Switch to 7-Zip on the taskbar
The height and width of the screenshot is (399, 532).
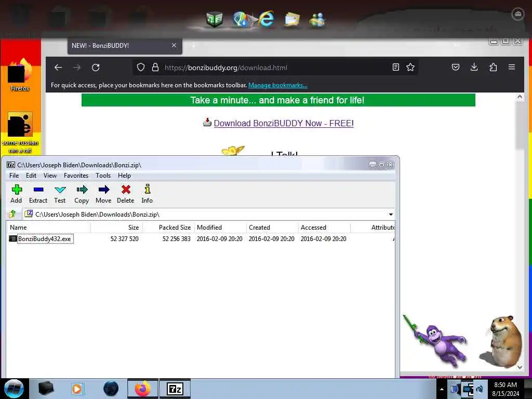point(175,389)
